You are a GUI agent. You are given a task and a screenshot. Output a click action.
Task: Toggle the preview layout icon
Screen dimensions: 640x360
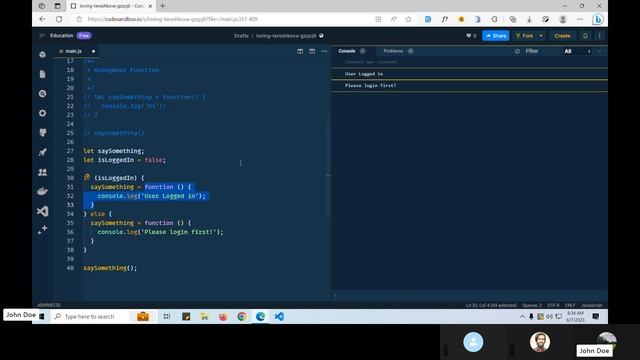click(312, 51)
